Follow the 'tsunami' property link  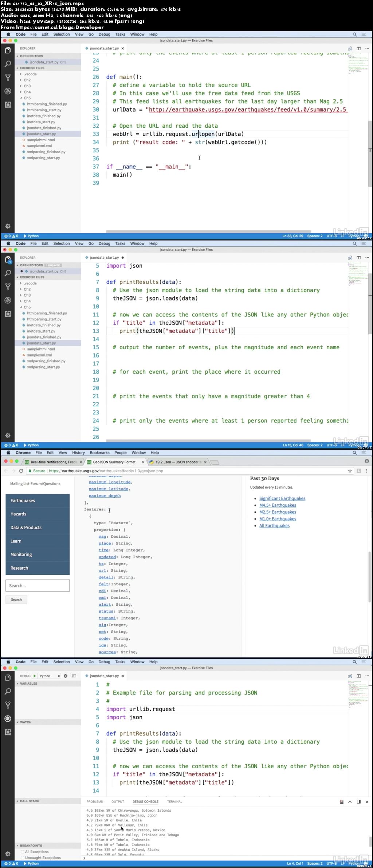(107, 618)
